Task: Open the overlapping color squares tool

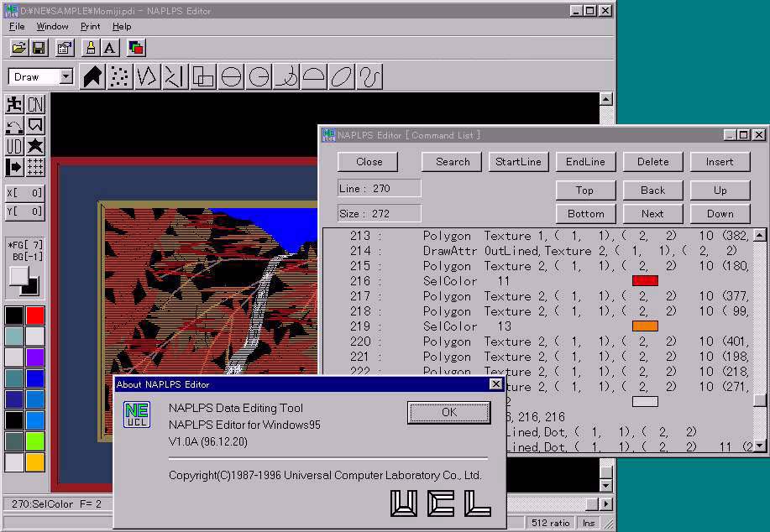Action: [x=135, y=48]
